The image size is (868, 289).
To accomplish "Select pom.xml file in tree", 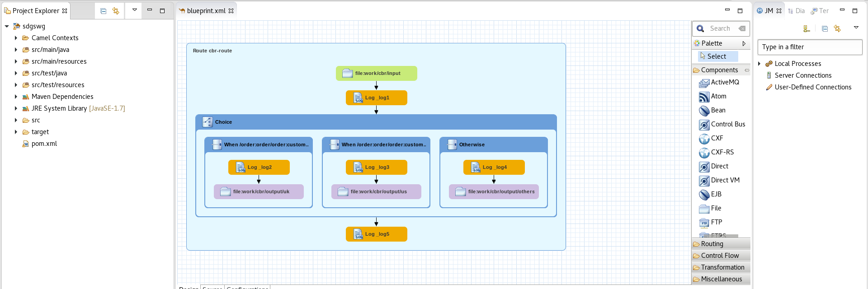I will (40, 144).
